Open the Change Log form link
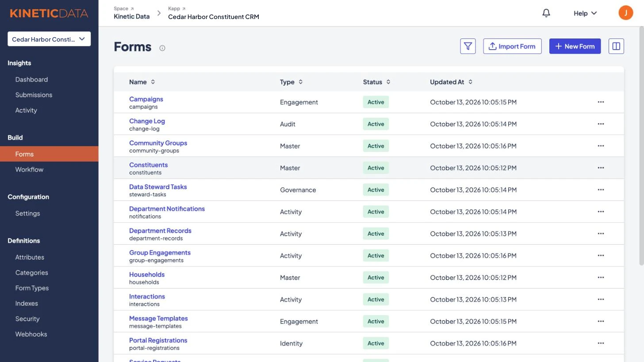The height and width of the screenshot is (362, 644). tap(147, 121)
